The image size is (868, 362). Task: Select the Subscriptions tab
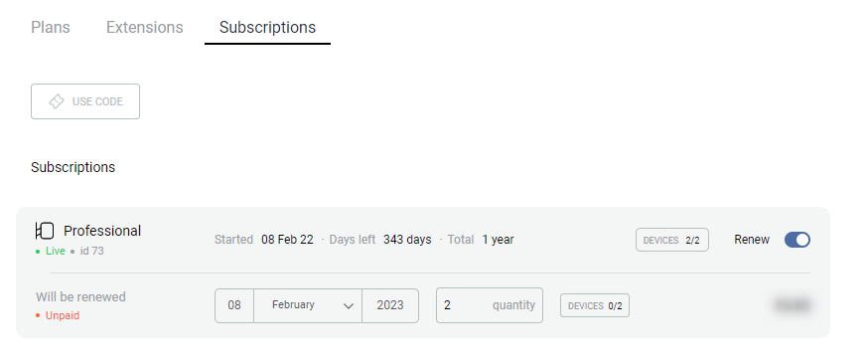pyautogui.click(x=267, y=27)
